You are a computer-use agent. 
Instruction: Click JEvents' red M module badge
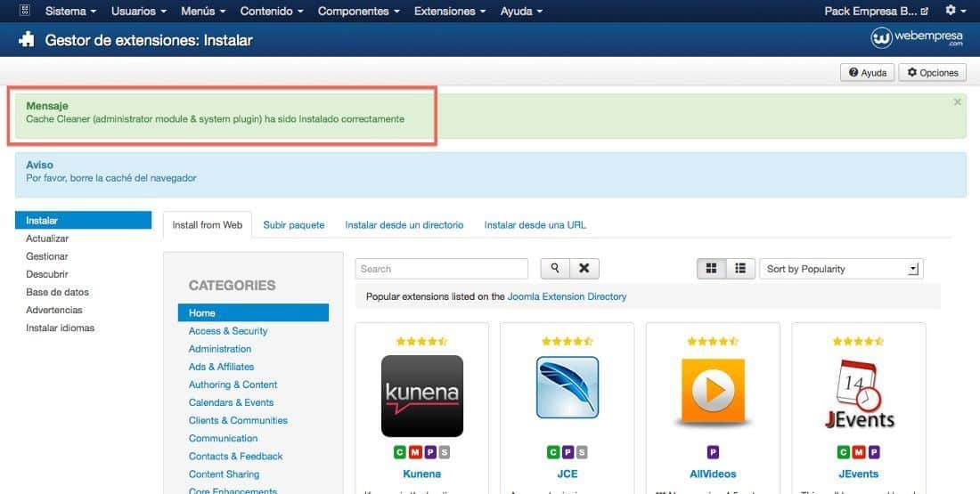859,452
